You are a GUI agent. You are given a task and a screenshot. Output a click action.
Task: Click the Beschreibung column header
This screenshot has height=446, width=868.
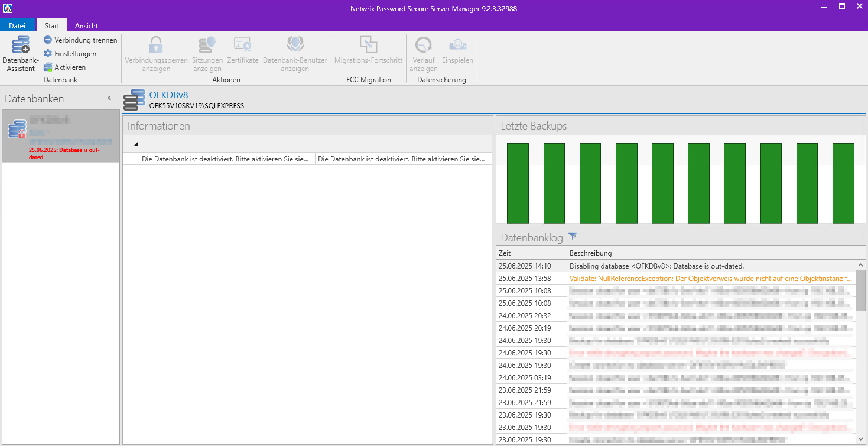[711, 253]
